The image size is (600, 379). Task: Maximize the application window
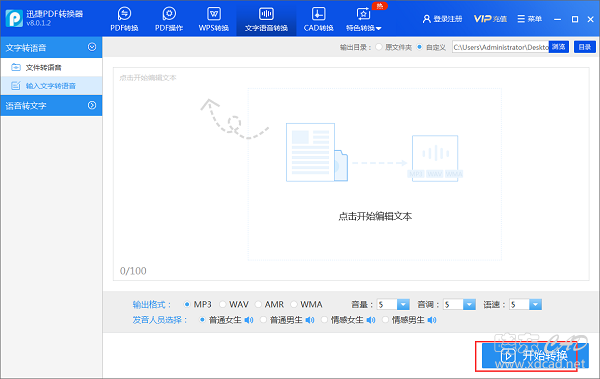tap(575, 19)
